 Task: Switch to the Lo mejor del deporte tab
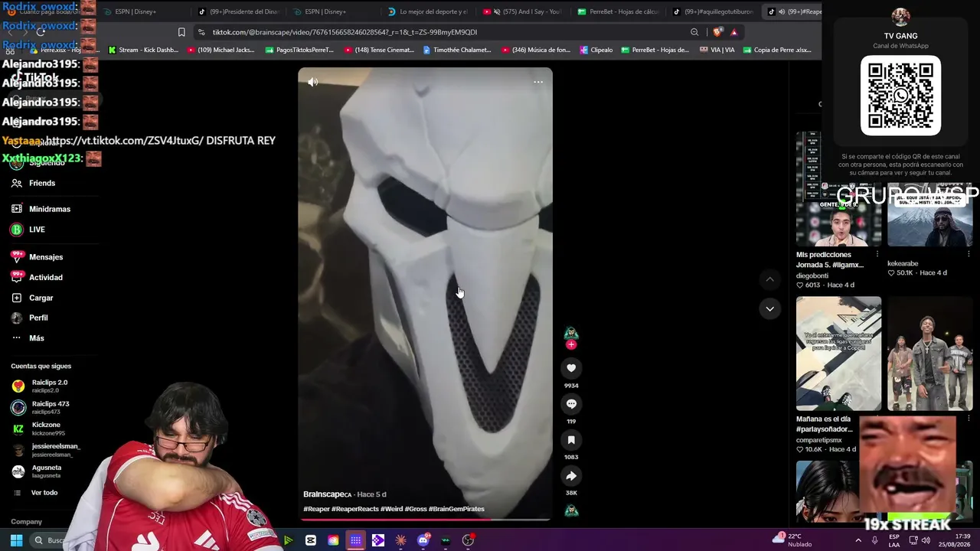[x=426, y=11]
